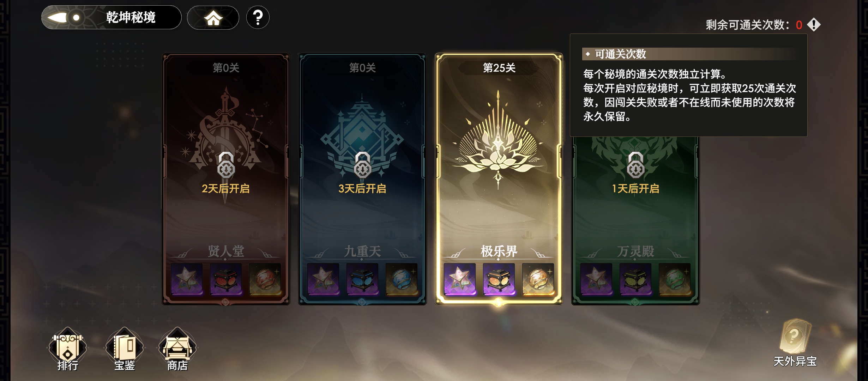The image size is (868, 381).
Task: View the green orb reward in 万灵殿
Action: coord(674,279)
